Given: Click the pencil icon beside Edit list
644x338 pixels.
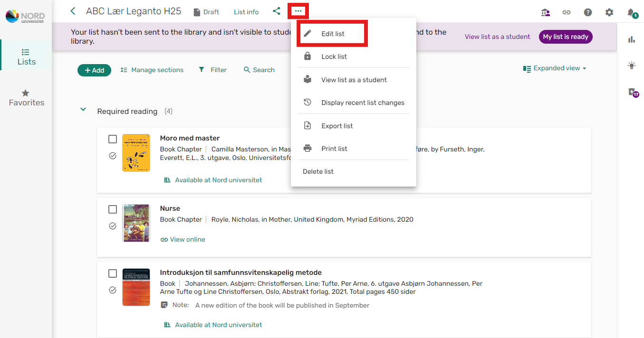Looking at the screenshot, I should 308,34.
